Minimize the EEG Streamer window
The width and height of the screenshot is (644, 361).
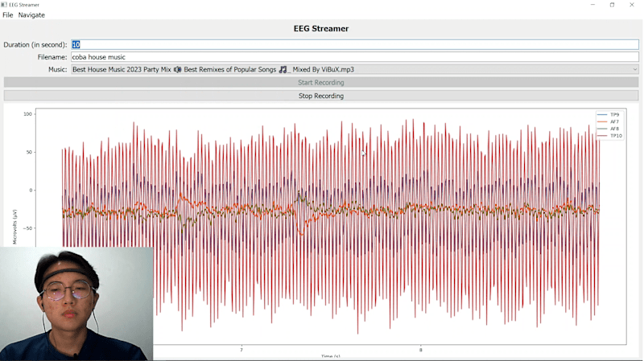(x=592, y=5)
